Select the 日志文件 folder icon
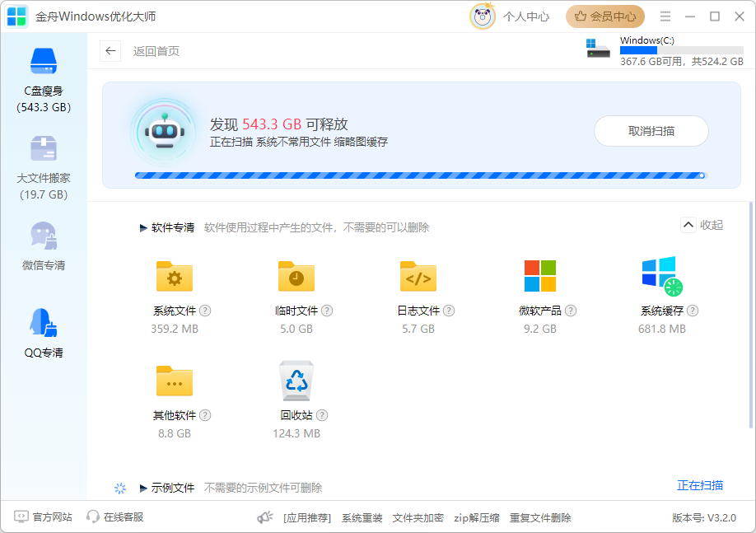Screen dimensions: 756x533 418,276
